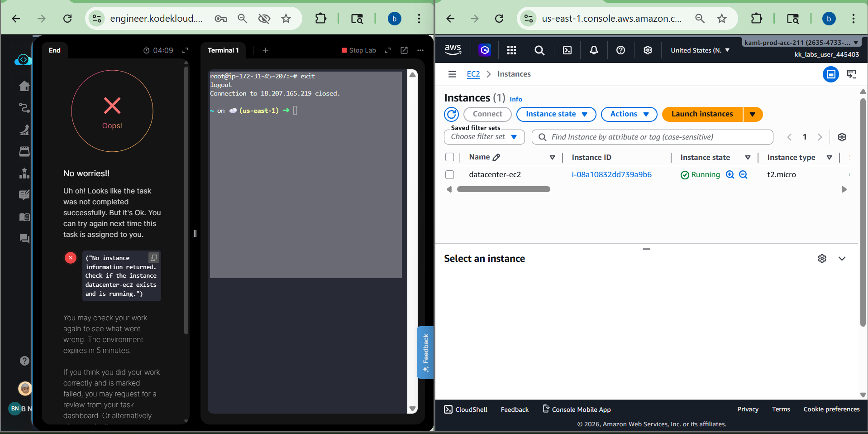This screenshot has height=434, width=868.
Task: Add a new terminal tab
Action: click(266, 50)
